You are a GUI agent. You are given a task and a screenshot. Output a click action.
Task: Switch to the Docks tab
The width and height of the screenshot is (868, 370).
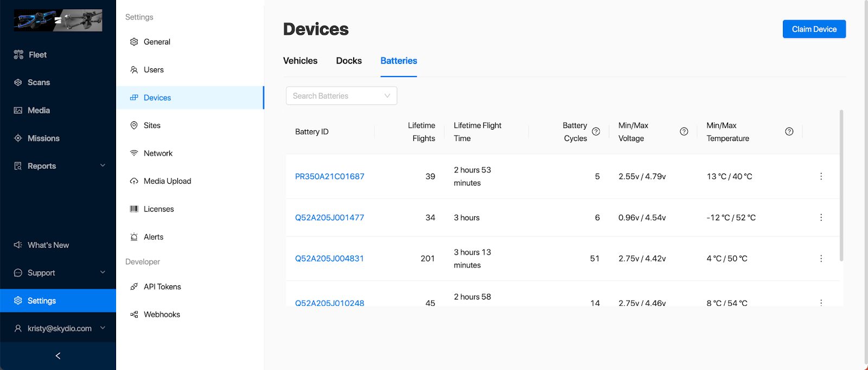coord(349,61)
